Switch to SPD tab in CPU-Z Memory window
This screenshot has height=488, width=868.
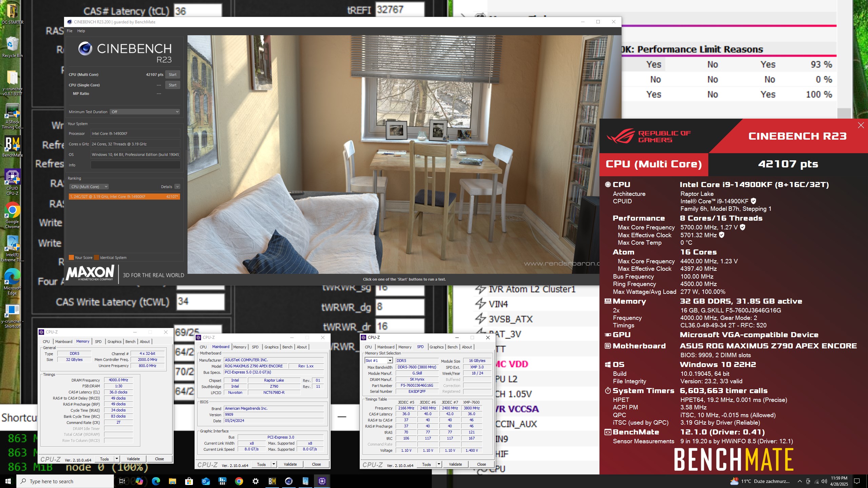98,342
